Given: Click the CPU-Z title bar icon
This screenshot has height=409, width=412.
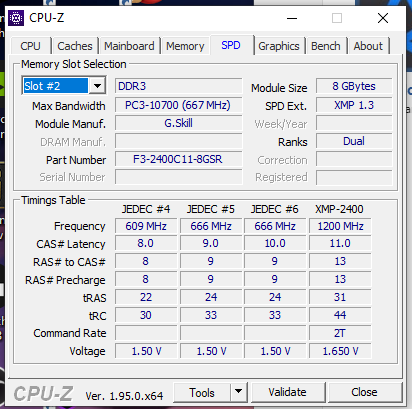Looking at the screenshot, I should (16, 18).
